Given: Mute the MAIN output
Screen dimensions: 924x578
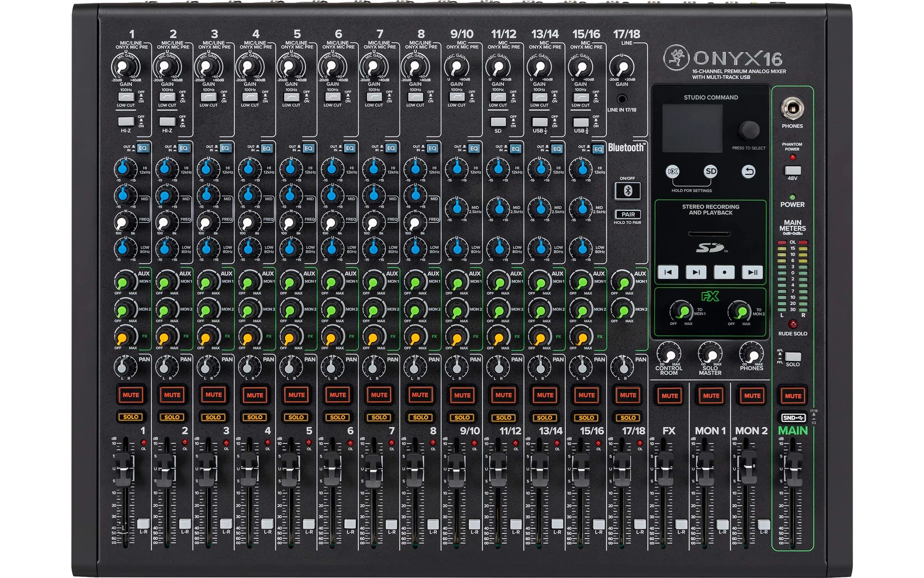Looking at the screenshot, I should (793, 395).
